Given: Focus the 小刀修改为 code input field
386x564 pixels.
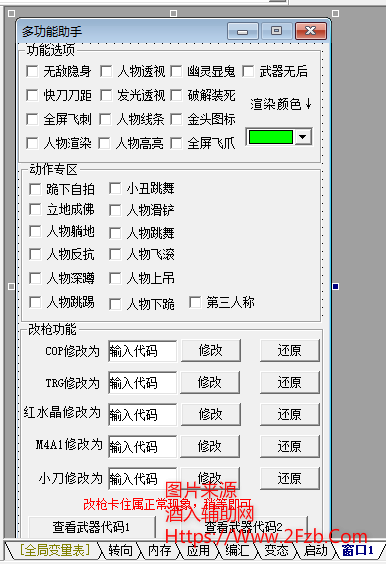Looking at the screenshot, I should coord(142,479).
